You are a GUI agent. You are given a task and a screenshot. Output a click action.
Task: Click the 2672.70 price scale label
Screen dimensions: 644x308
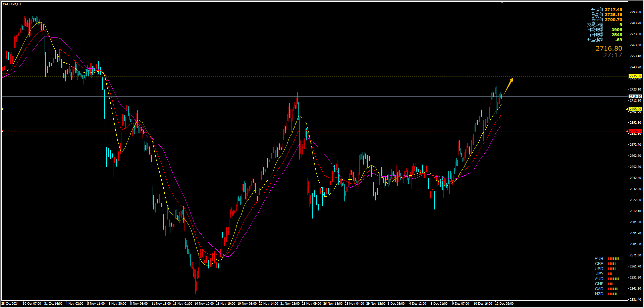(635, 145)
